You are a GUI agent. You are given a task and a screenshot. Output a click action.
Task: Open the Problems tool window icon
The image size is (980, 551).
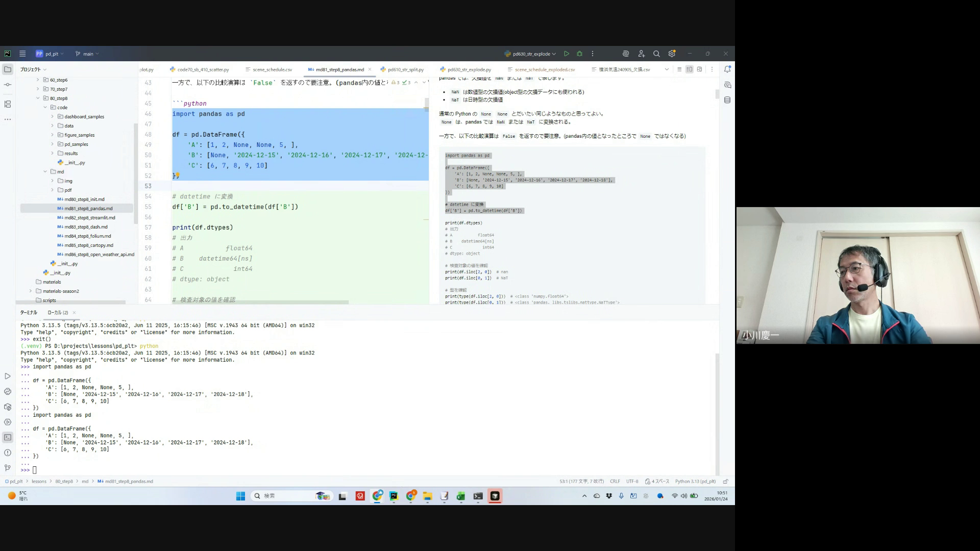(7, 453)
